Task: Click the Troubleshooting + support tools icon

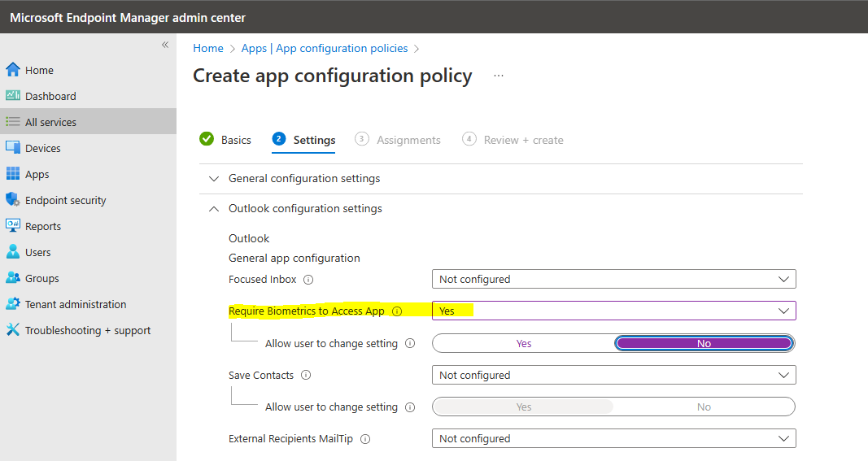Action: point(13,330)
